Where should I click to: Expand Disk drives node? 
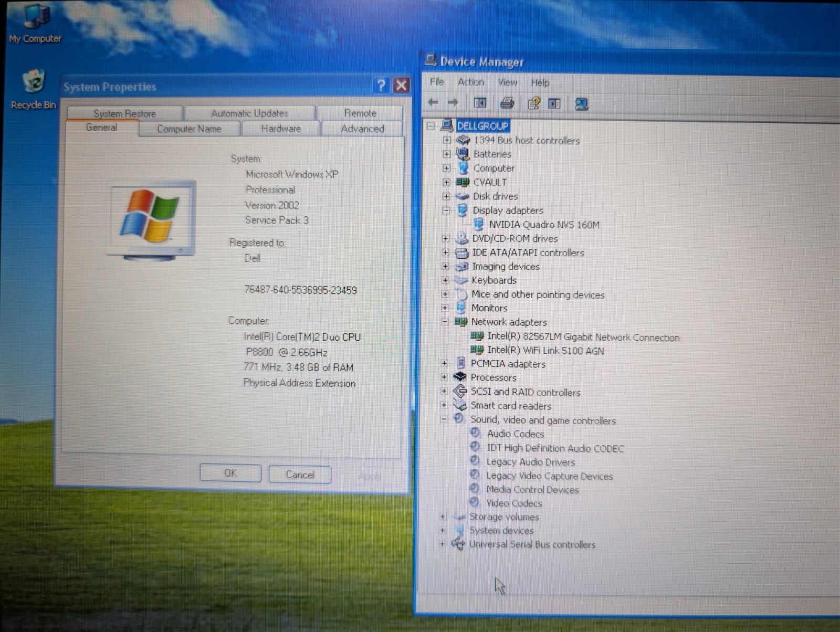[x=446, y=196]
